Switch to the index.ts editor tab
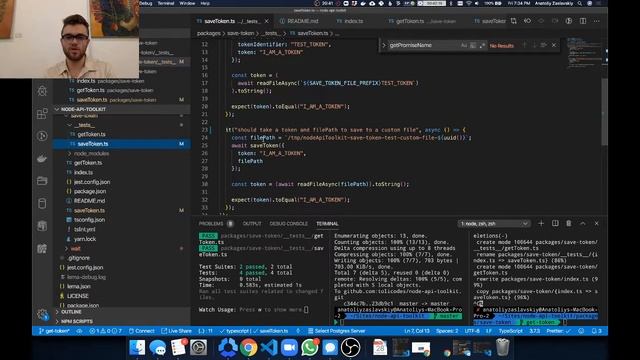The image size is (640, 360). tap(353, 21)
